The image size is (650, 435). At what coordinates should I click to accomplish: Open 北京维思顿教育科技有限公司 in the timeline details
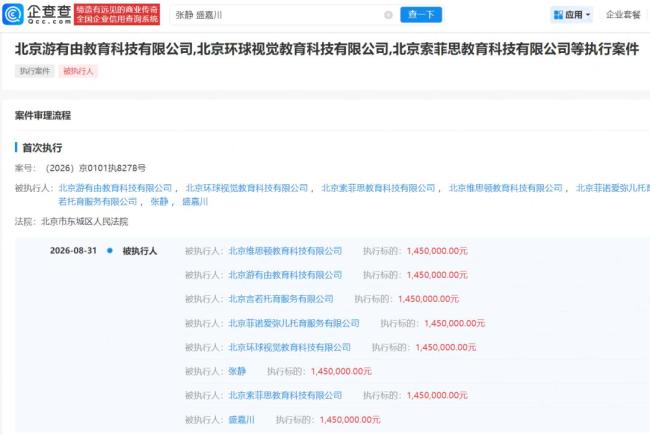(x=285, y=251)
